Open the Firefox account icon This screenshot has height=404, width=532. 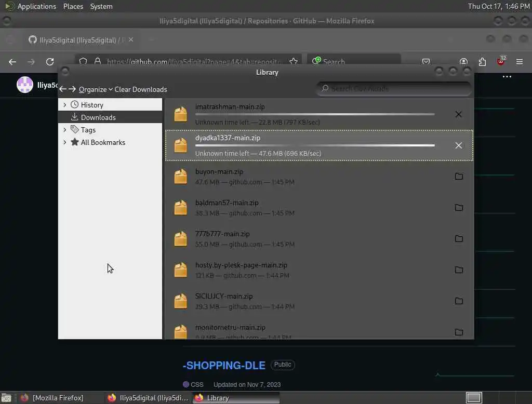[x=463, y=62]
